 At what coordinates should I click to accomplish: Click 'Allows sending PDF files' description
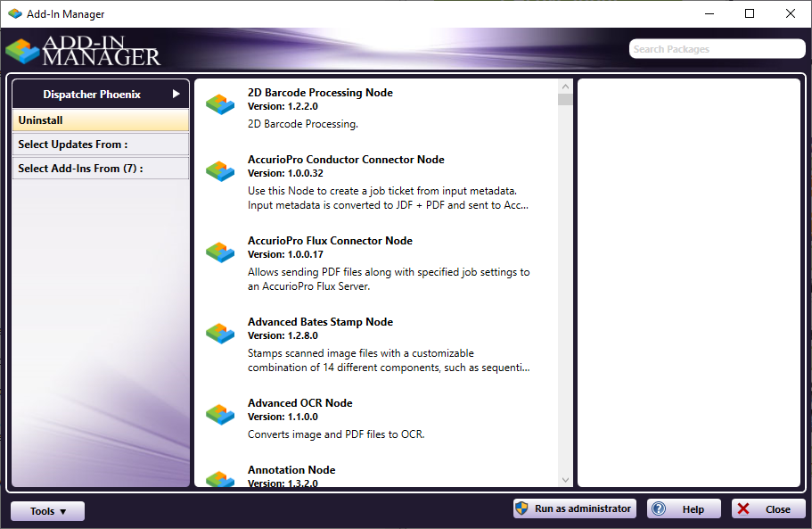[389, 279]
